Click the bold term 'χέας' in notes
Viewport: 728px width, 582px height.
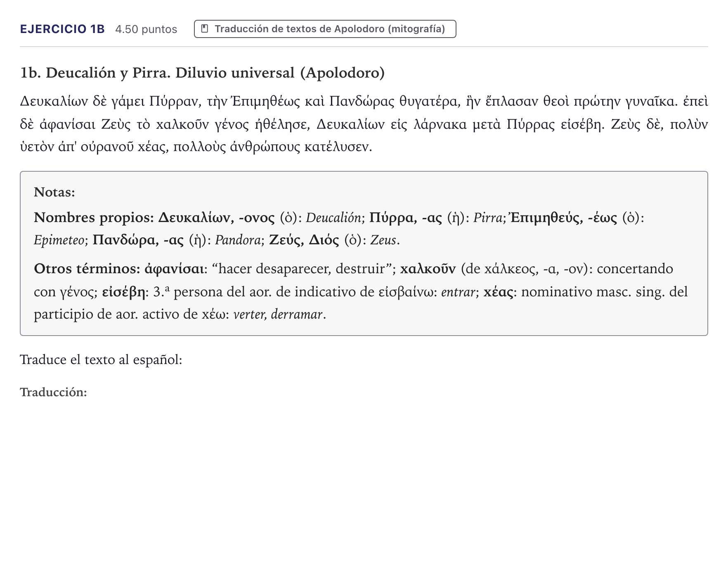499,292
